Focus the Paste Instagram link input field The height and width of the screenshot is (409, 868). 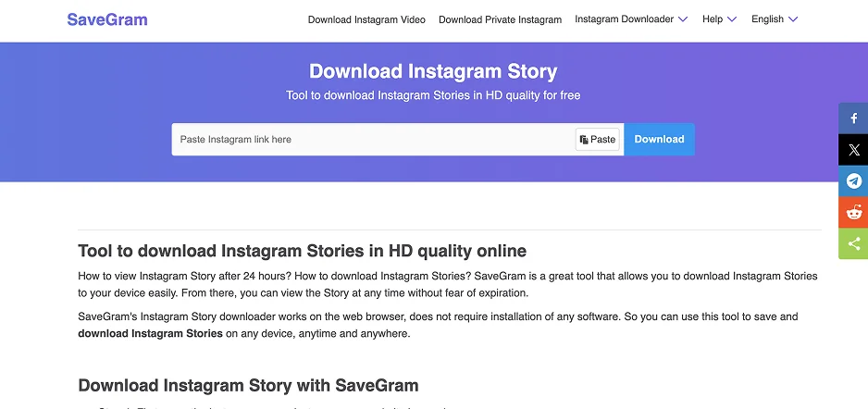[x=374, y=140]
